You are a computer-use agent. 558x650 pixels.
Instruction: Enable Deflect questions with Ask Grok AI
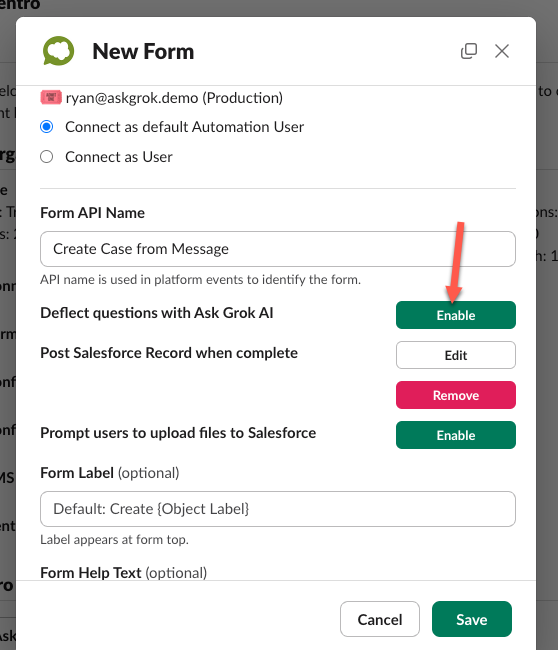pyautogui.click(x=456, y=315)
